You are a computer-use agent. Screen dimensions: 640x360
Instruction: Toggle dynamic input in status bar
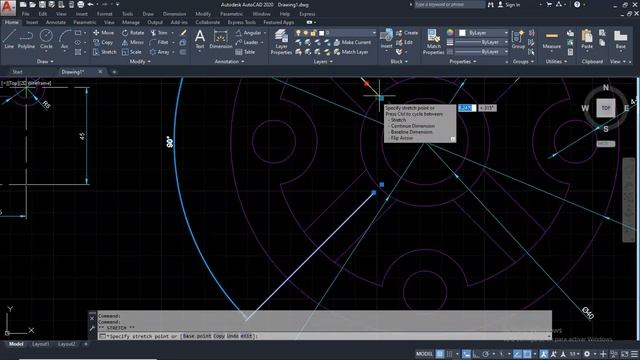click(466, 354)
